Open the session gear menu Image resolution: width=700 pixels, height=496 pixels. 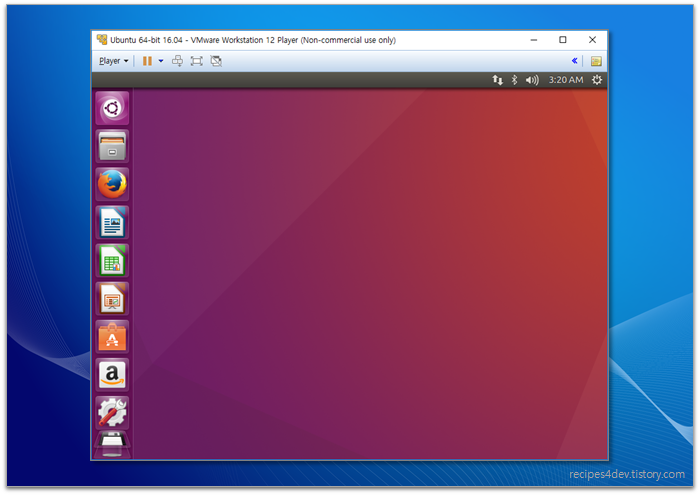597,80
